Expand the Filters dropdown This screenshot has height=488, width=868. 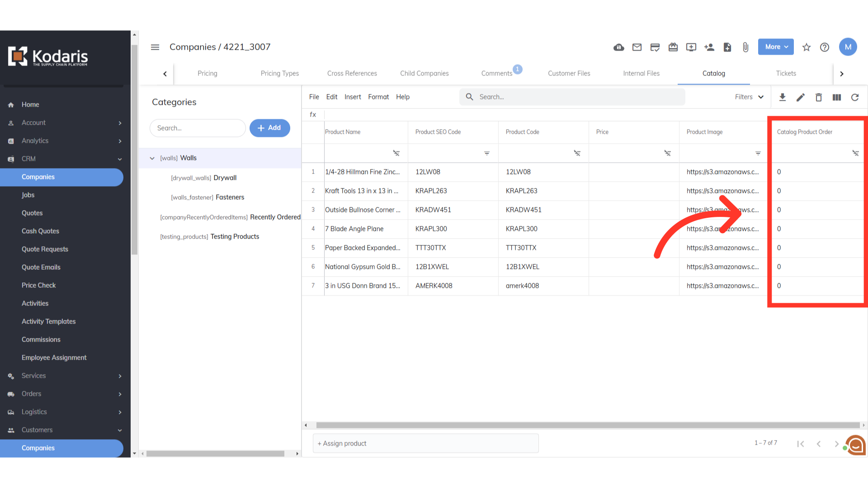(749, 97)
